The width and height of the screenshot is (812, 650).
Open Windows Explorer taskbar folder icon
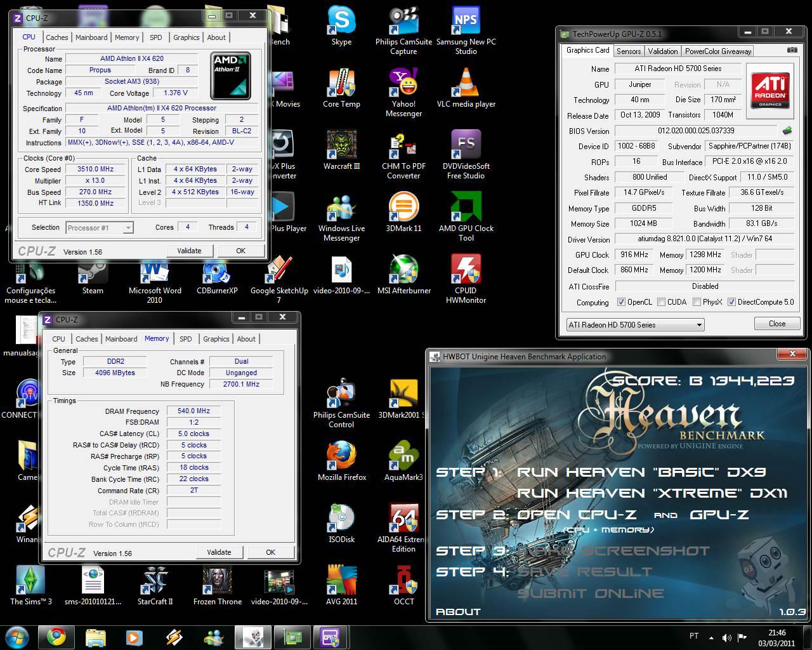click(95, 637)
